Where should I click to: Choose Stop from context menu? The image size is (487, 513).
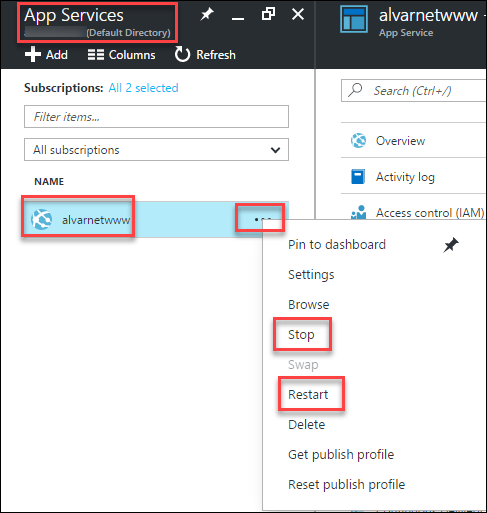click(x=301, y=335)
